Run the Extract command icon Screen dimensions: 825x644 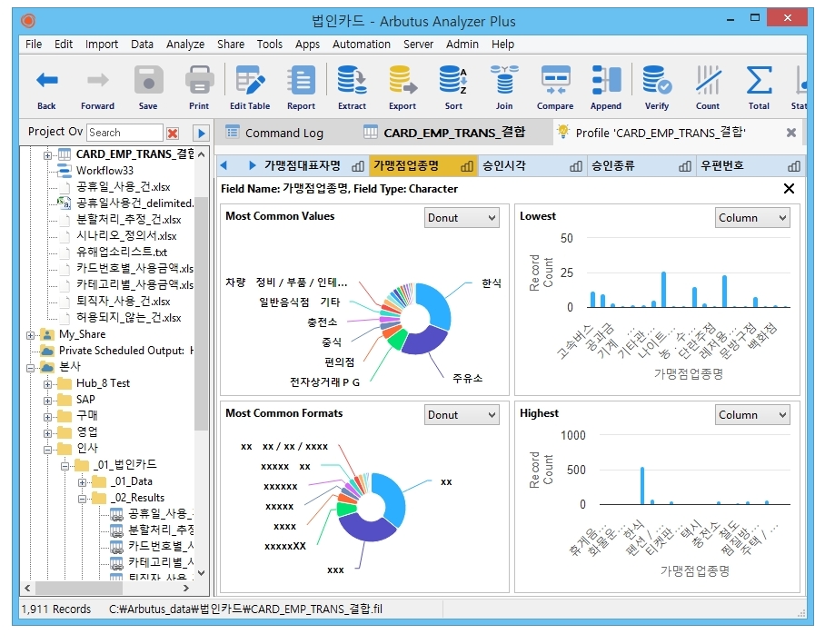tap(352, 81)
